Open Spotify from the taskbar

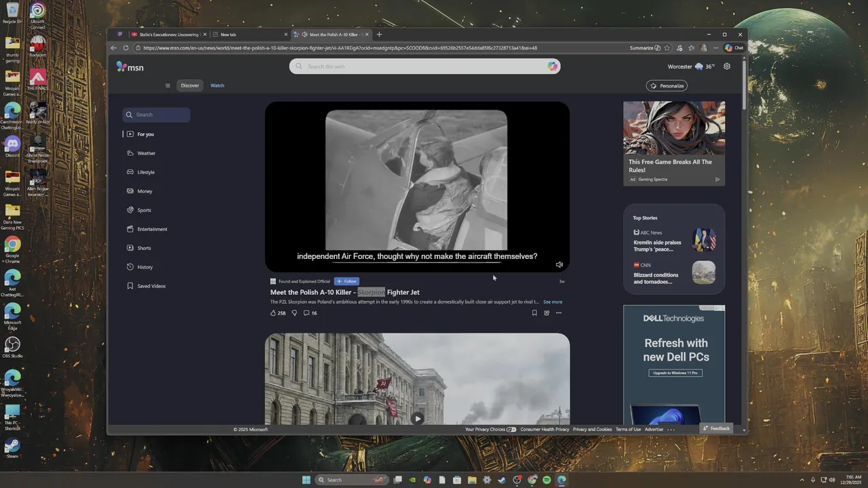pyautogui.click(x=547, y=480)
